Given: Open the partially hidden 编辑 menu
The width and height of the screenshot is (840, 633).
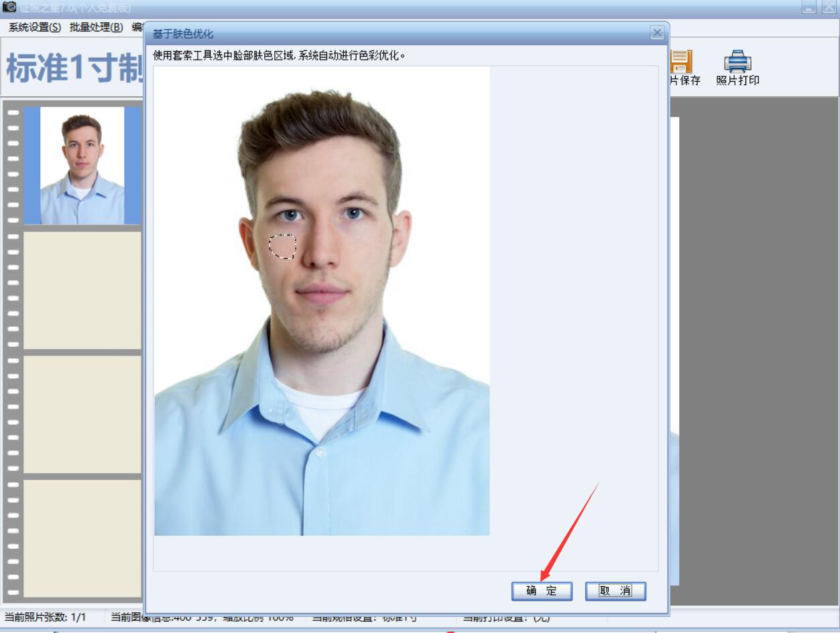Looking at the screenshot, I should click(137, 27).
